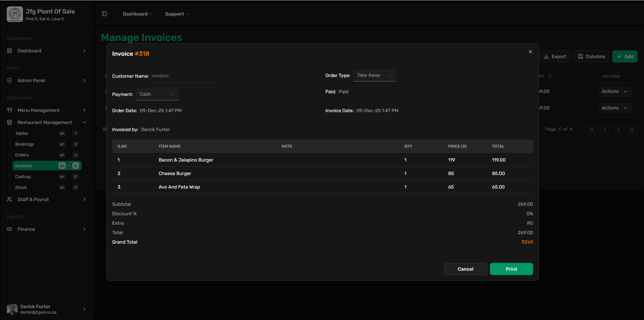Image resolution: width=644 pixels, height=320 pixels.
Task: Click the Menu Management cutlery icon
Action: [x=9, y=110]
